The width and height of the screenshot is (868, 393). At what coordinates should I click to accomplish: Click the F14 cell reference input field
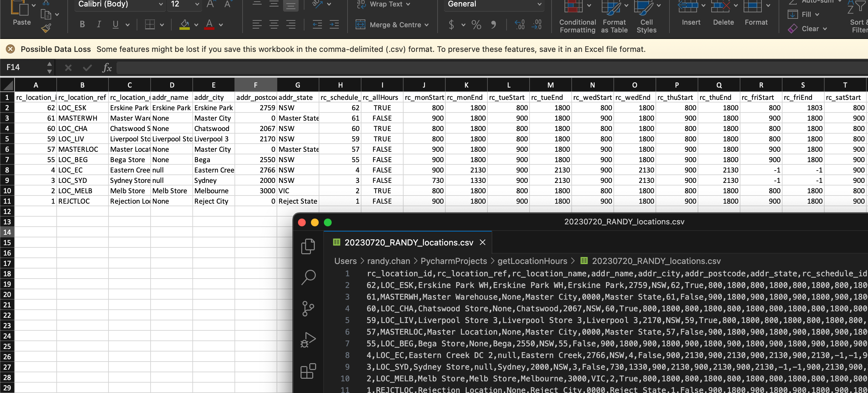(x=26, y=68)
